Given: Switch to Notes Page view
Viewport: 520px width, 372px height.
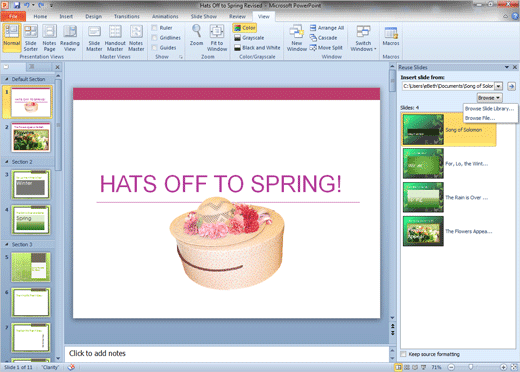Looking at the screenshot, I should click(49, 38).
